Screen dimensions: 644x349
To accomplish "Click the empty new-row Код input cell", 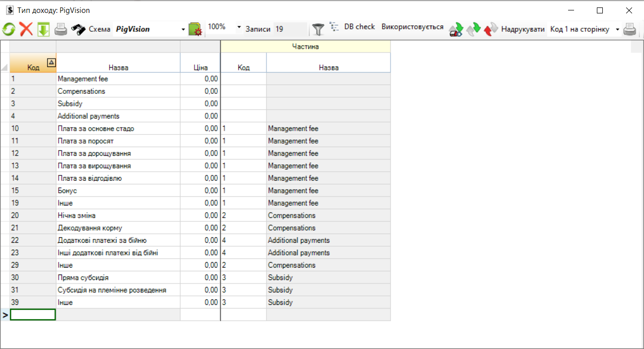I will [33, 314].
